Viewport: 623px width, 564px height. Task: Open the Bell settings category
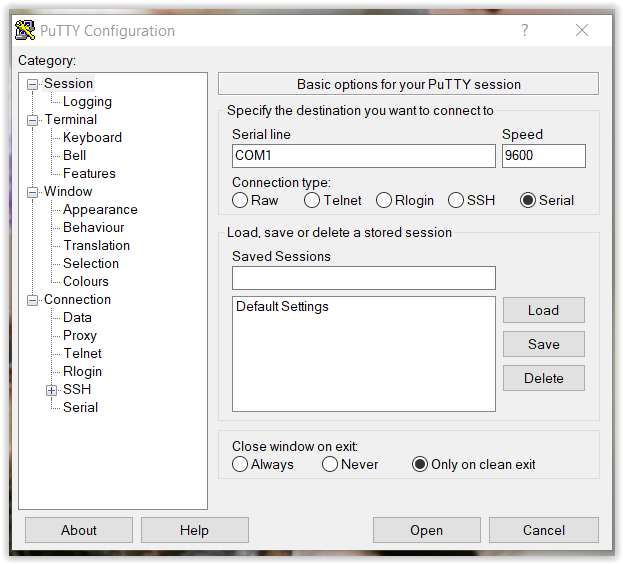[x=74, y=155]
